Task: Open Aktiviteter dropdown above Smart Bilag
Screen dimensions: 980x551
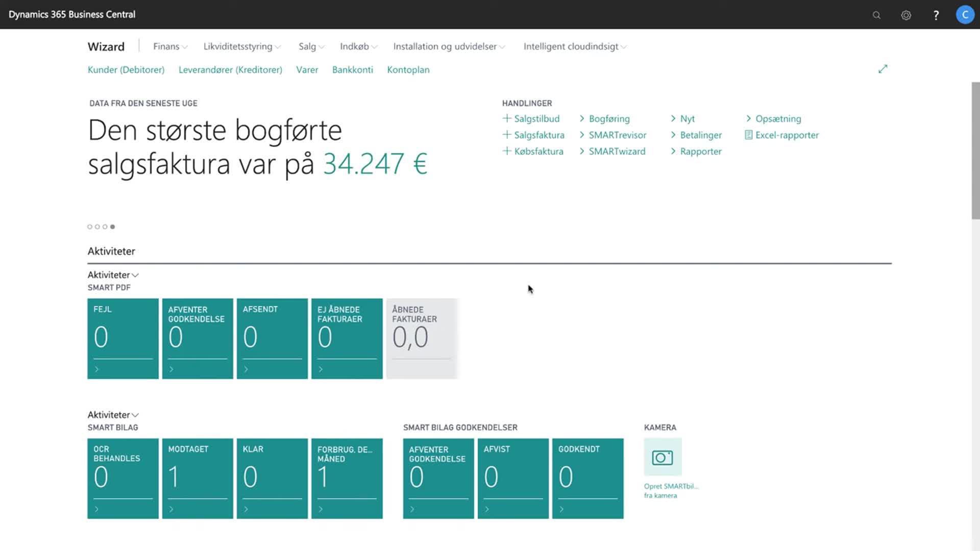Action: (x=113, y=415)
